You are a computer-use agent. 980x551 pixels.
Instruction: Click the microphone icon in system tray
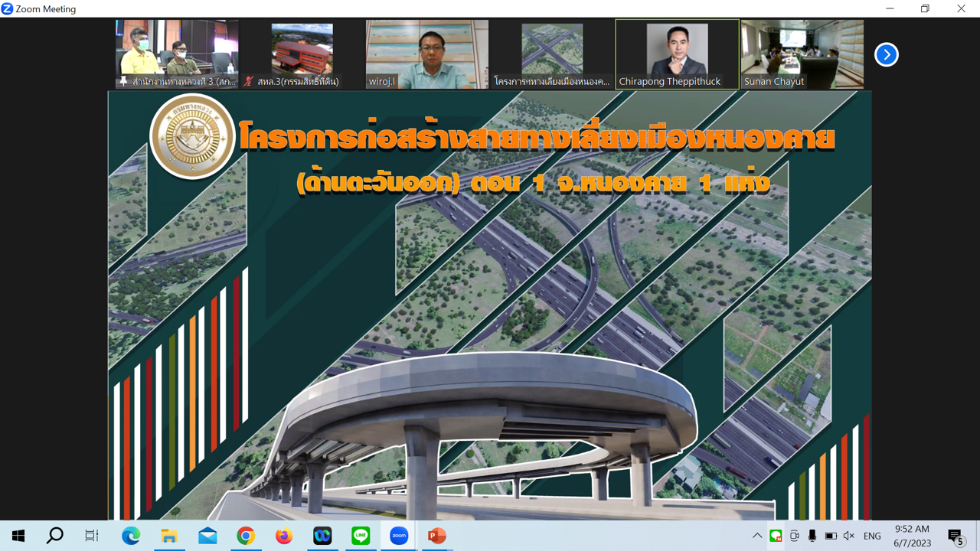(812, 536)
